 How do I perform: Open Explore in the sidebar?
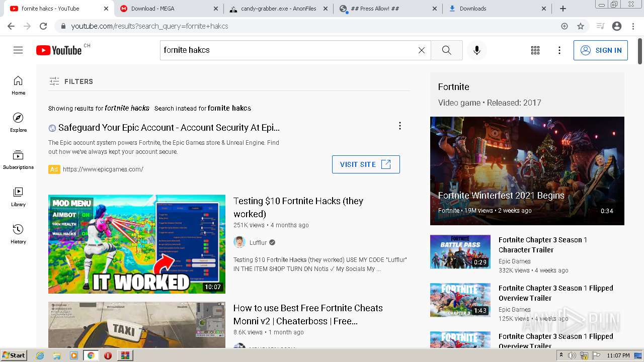pos(18,122)
